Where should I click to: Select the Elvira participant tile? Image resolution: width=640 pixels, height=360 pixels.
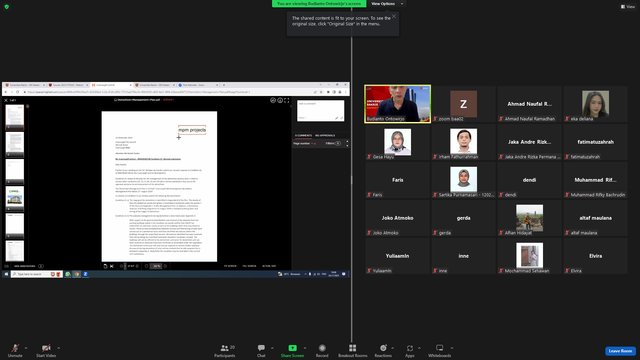pos(596,256)
